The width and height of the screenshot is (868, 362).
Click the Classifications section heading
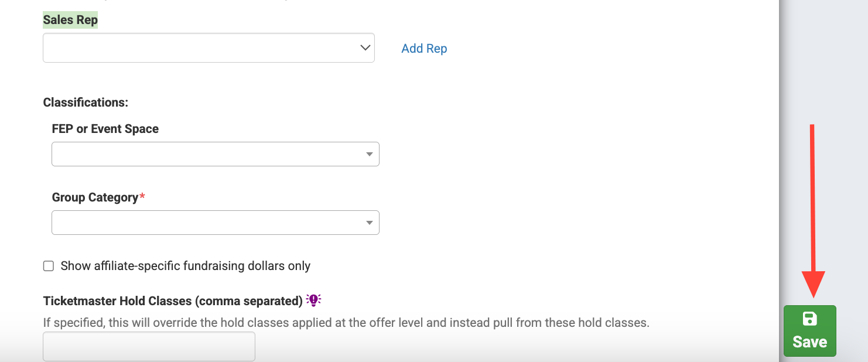click(86, 103)
